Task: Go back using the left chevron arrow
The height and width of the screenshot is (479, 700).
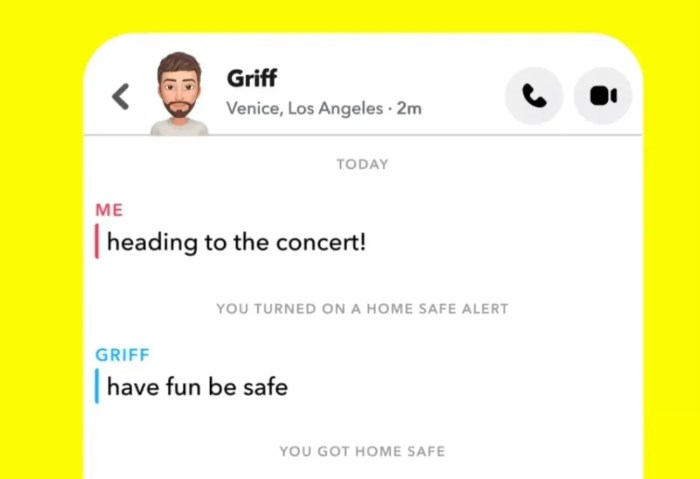Action: coord(121,96)
